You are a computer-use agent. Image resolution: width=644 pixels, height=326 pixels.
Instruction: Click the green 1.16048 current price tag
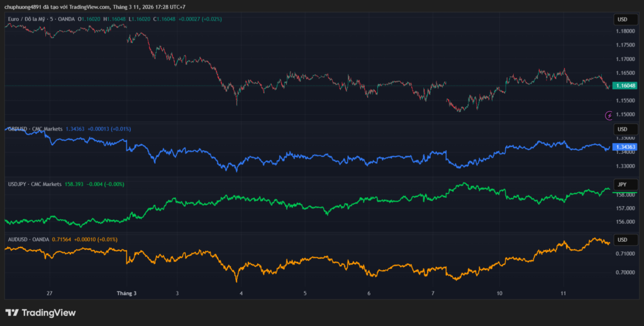[625, 85]
